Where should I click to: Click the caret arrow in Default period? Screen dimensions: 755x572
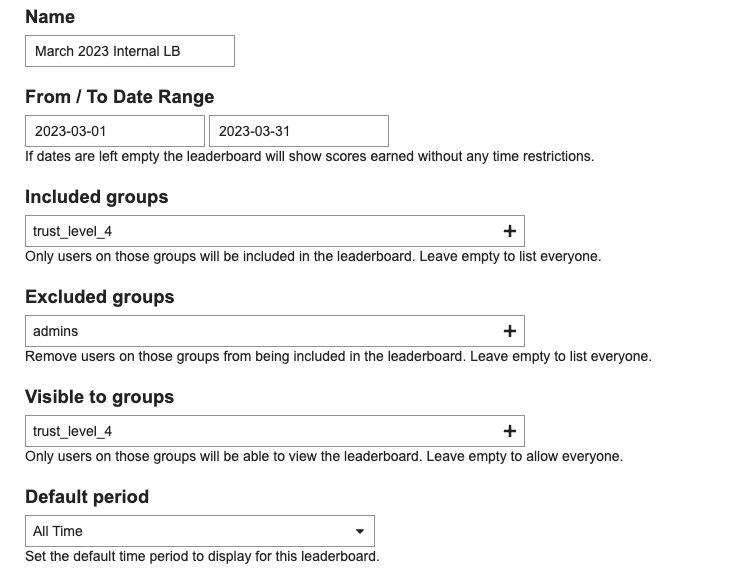point(359,532)
